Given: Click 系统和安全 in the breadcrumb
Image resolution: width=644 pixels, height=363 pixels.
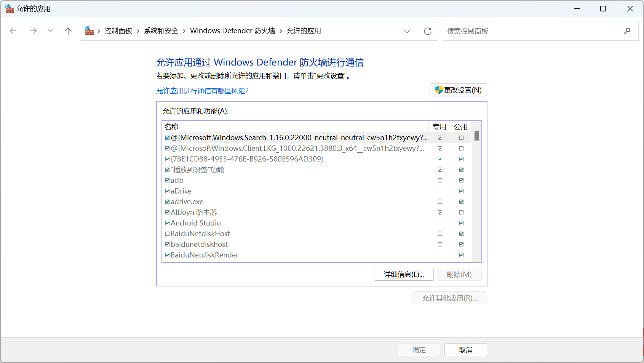Looking at the screenshot, I should pyautogui.click(x=161, y=31).
